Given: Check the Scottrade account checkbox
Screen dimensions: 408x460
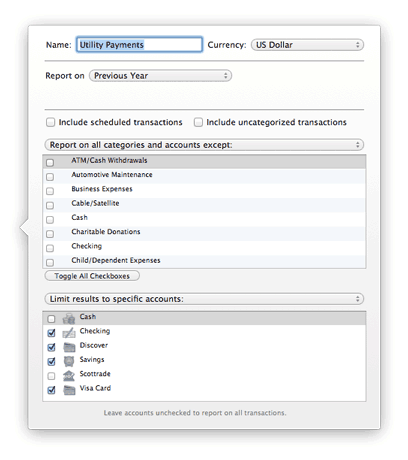Looking at the screenshot, I should point(51,376).
